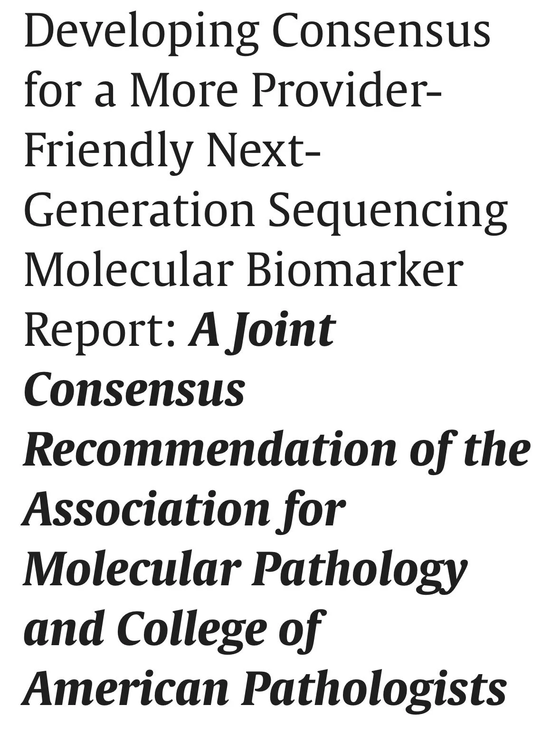Click the bold italic word "Consensus"
The width and height of the screenshot is (560, 734).
tap(134, 390)
